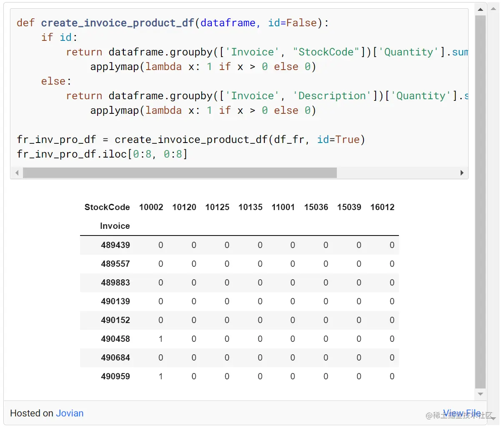Open the View File link
Screen dimensions: 504x431
(x=462, y=413)
